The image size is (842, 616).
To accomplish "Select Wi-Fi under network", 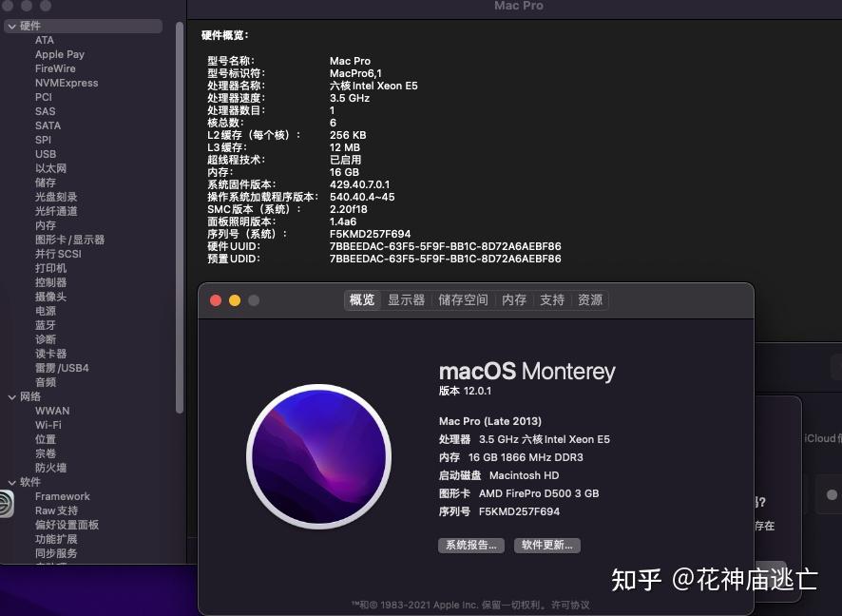I will (48, 425).
